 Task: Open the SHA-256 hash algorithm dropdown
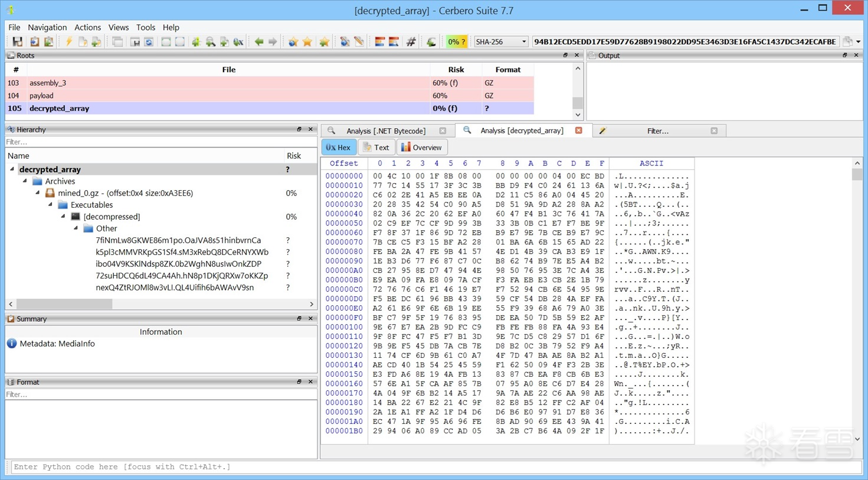[500, 42]
